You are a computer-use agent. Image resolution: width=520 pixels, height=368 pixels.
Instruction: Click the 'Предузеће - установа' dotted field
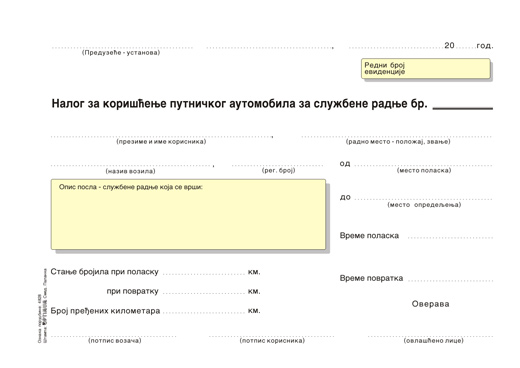122,47
